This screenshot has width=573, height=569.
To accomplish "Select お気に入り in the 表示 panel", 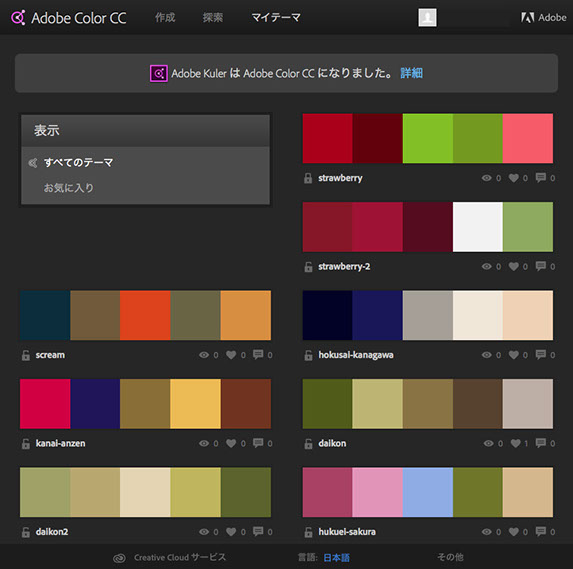I will pyautogui.click(x=69, y=188).
